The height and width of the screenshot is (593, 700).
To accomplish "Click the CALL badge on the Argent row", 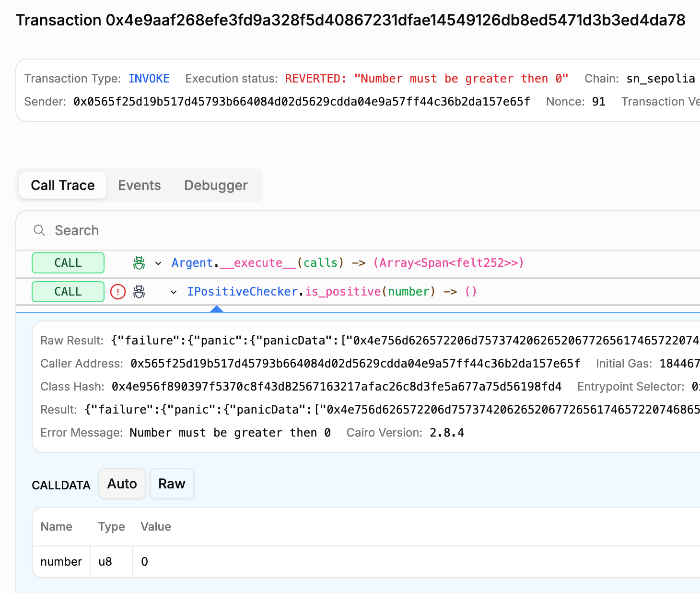I will coord(68,263).
